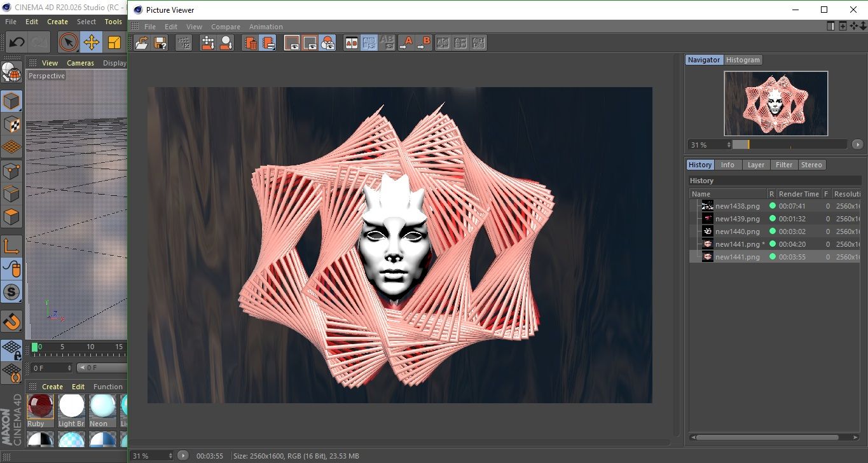The height and width of the screenshot is (463, 868).
Task: Click the Set as B arrow icon
Action: point(424,43)
